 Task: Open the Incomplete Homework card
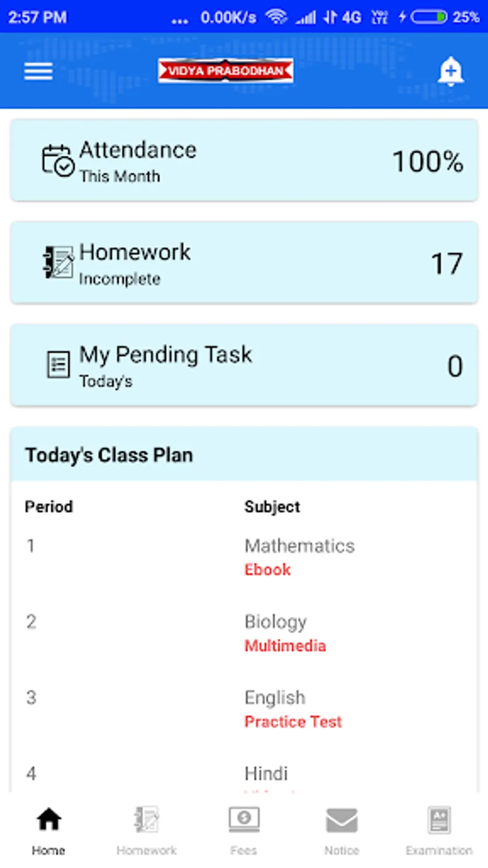244,263
